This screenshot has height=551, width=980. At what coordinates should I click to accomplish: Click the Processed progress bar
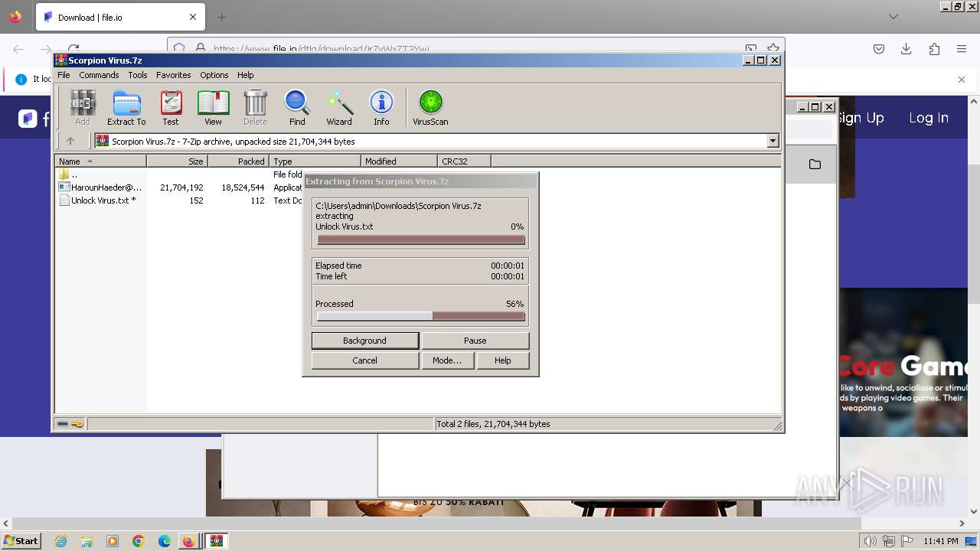pyautogui.click(x=421, y=316)
